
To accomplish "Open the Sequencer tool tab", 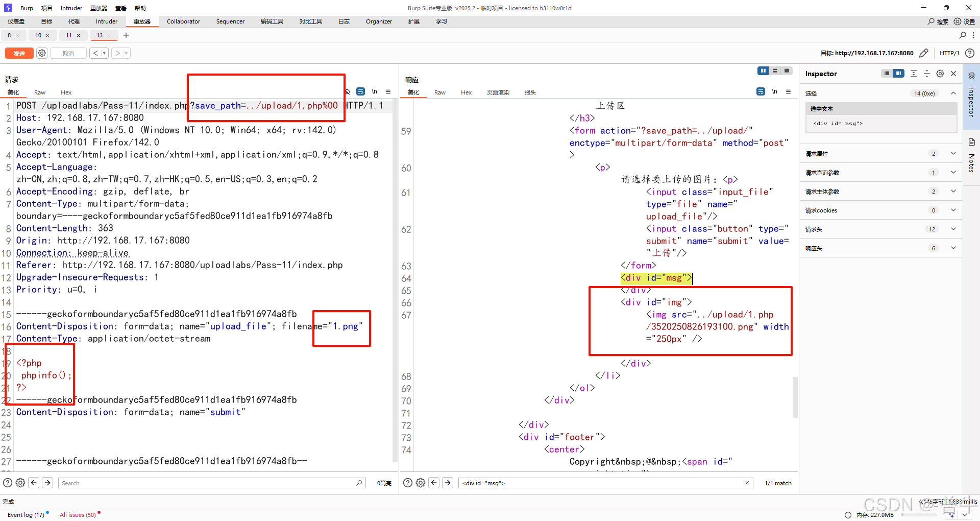I will (x=230, y=21).
